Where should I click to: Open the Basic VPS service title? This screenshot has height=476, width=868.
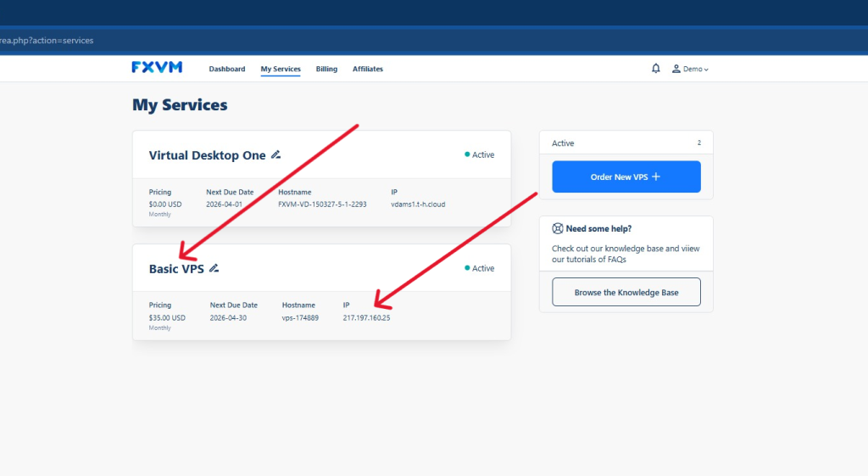(x=176, y=268)
